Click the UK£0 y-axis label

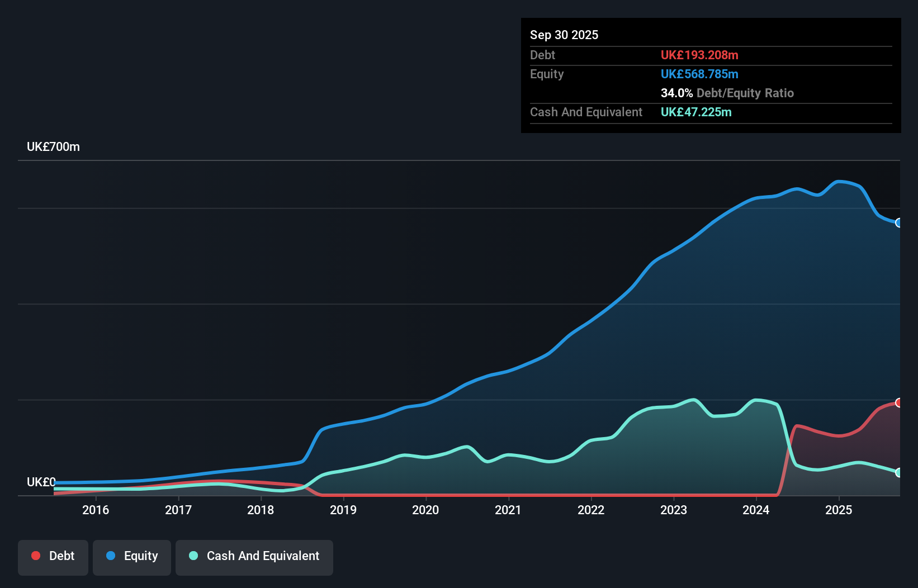[x=41, y=482]
